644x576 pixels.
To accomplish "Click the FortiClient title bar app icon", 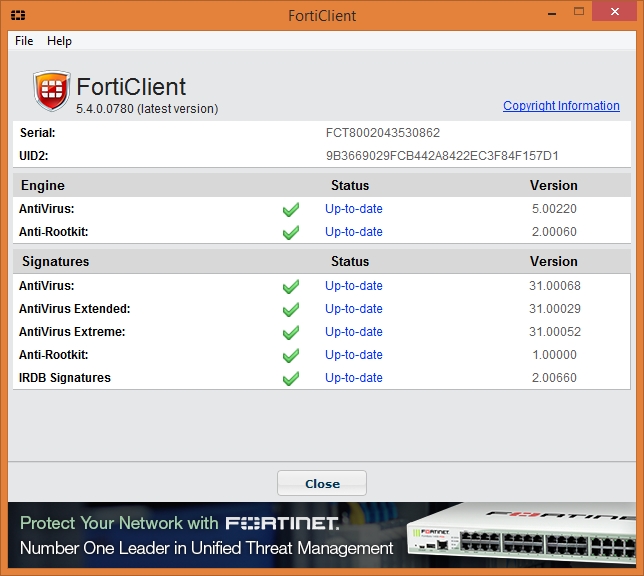I will (x=18, y=15).
